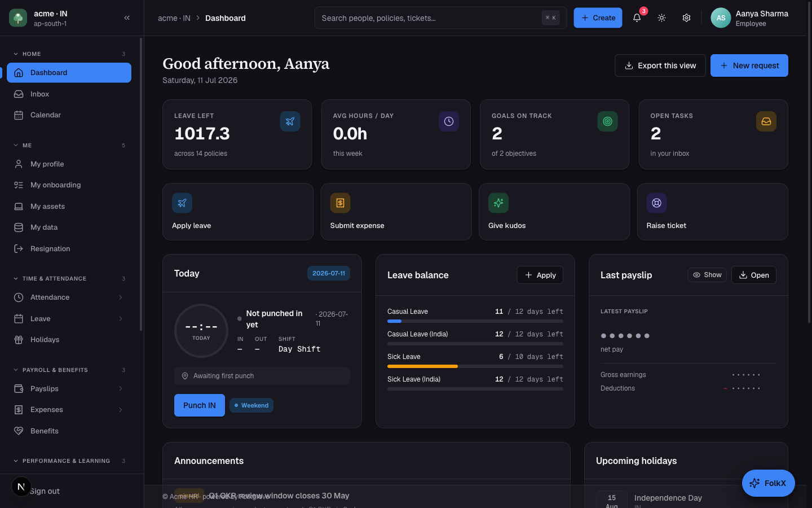Open the FolkX assistant button
Screen dimensions: 812x508
[768, 483]
